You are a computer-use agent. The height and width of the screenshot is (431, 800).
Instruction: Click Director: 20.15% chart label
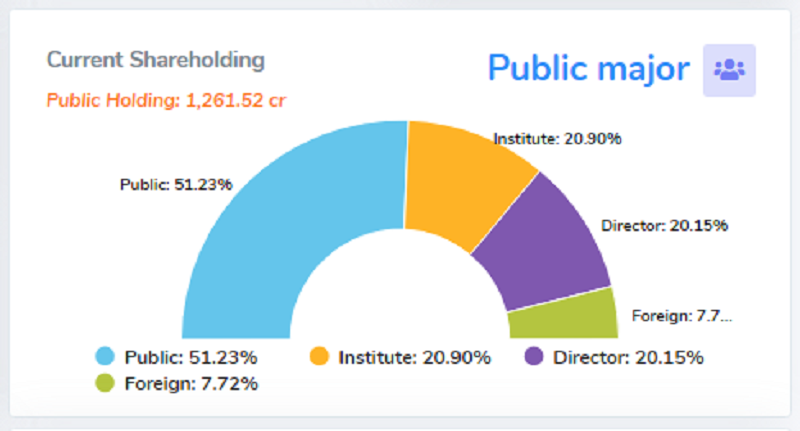pos(664,225)
